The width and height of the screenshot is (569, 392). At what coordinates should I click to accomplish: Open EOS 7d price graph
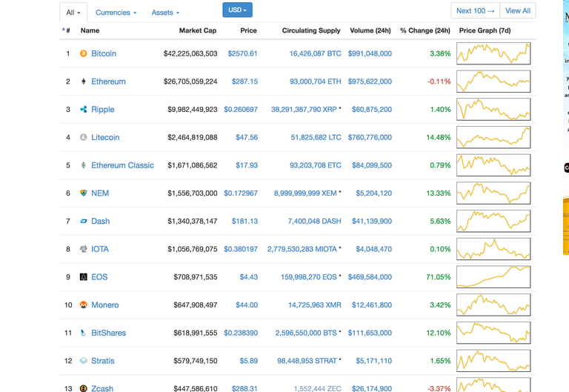tap(493, 277)
